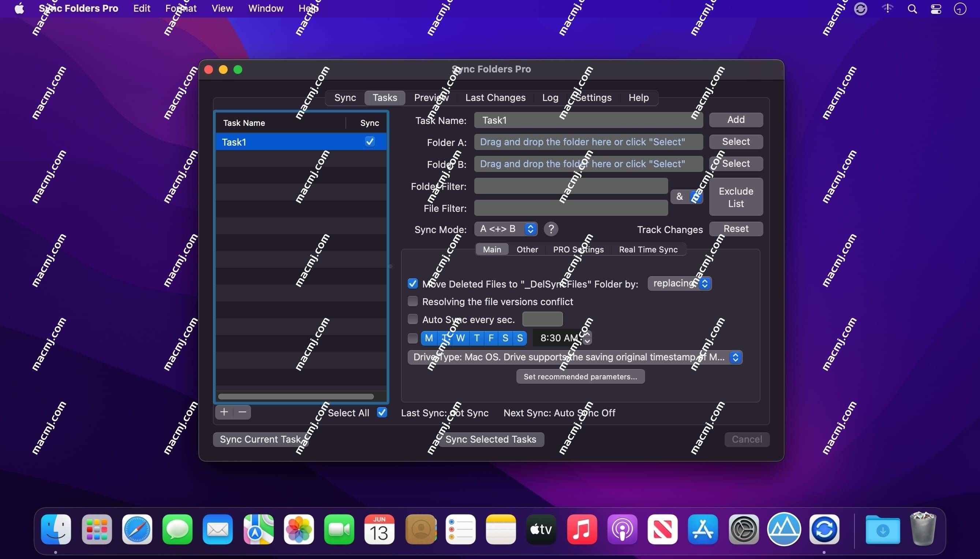Viewport: 980px width, 559px height.
Task: Click the Task Name input field
Action: [x=588, y=120]
